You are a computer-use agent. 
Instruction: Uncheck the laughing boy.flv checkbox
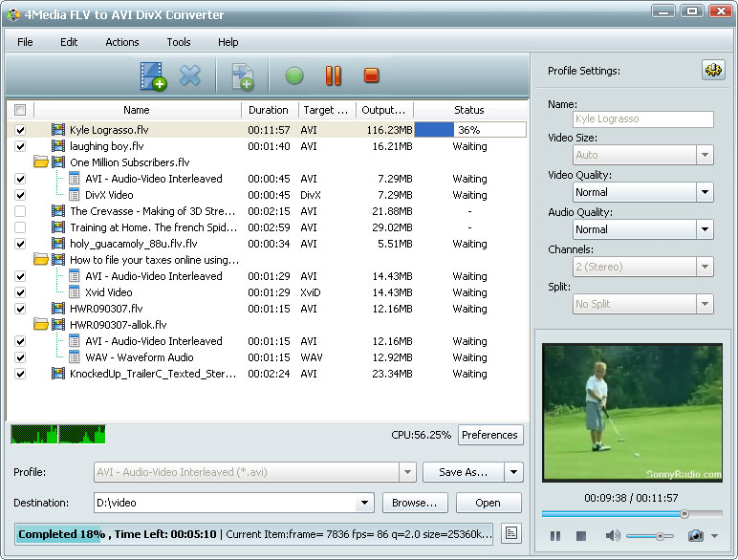point(20,146)
